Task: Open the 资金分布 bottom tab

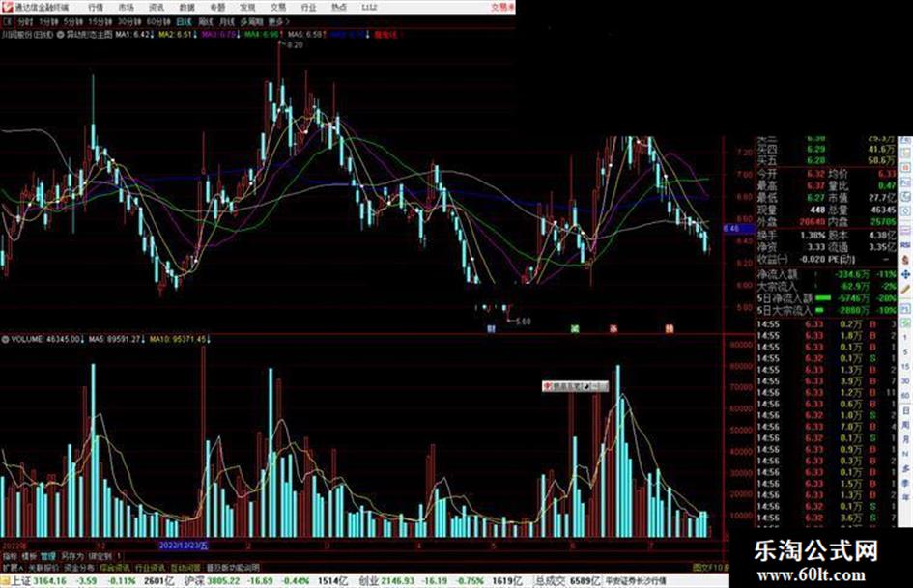Action: 78,567
